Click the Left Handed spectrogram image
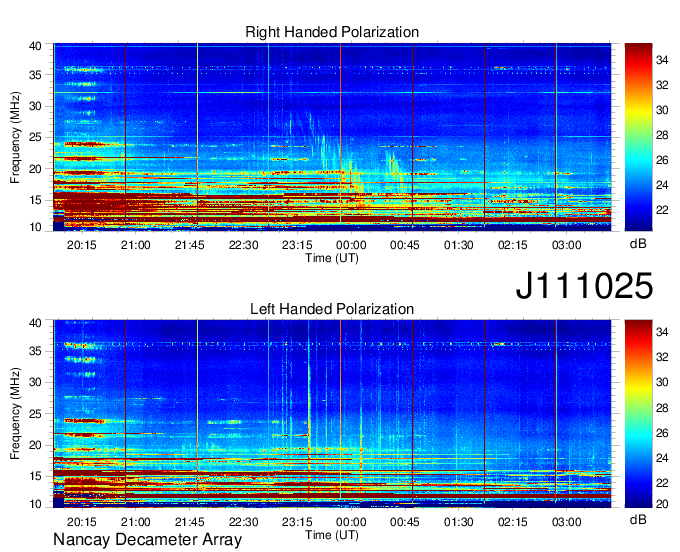This screenshot has height=552, width=680. point(332,414)
